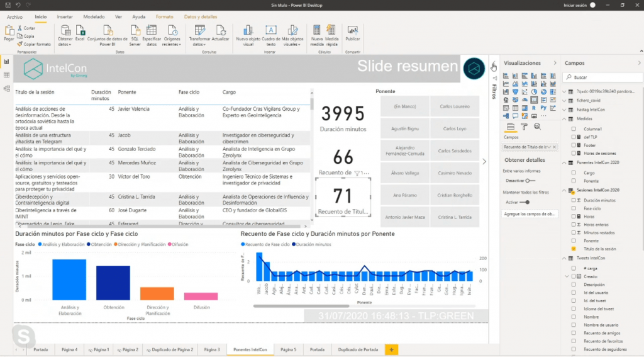Click the SQL Server icon
Image resolution: width=644 pixels, height=357 pixels.
[135, 30]
